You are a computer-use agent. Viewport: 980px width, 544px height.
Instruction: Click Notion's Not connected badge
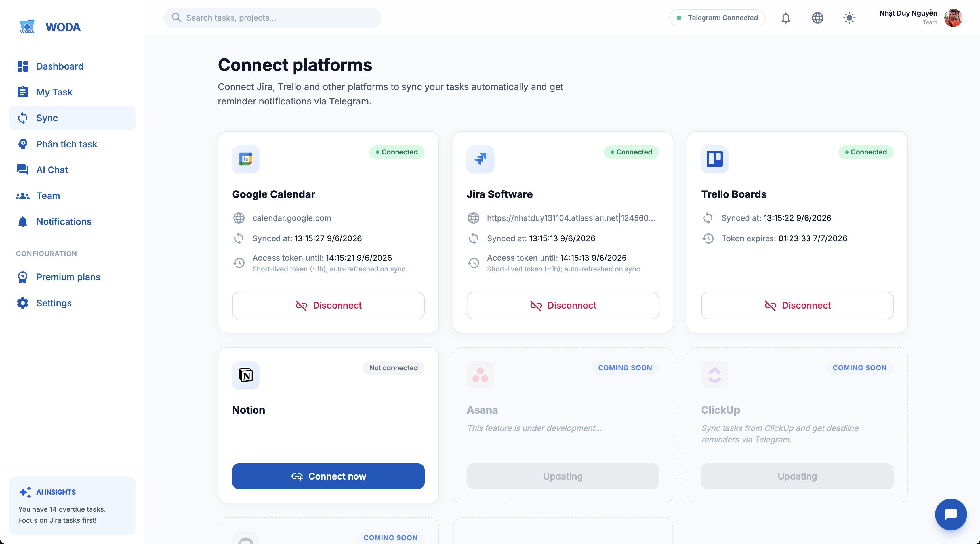tap(393, 368)
